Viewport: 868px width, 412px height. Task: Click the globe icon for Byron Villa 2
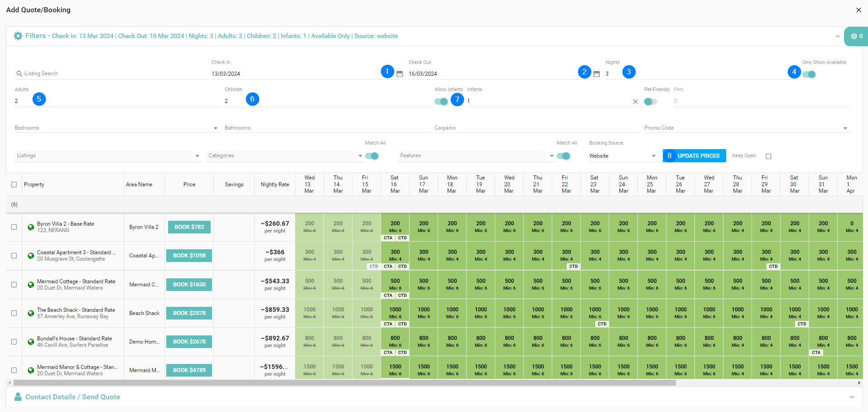pos(31,227)
